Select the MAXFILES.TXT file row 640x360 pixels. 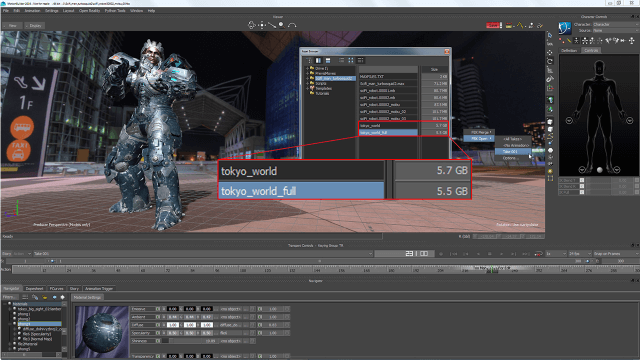point(388,76)
